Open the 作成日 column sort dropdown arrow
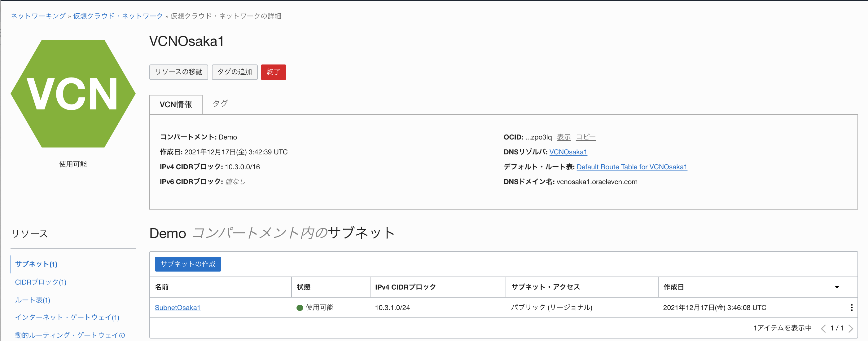Image resolution: width=868 pixels, height=341 pixels. (x=837, y=287)
